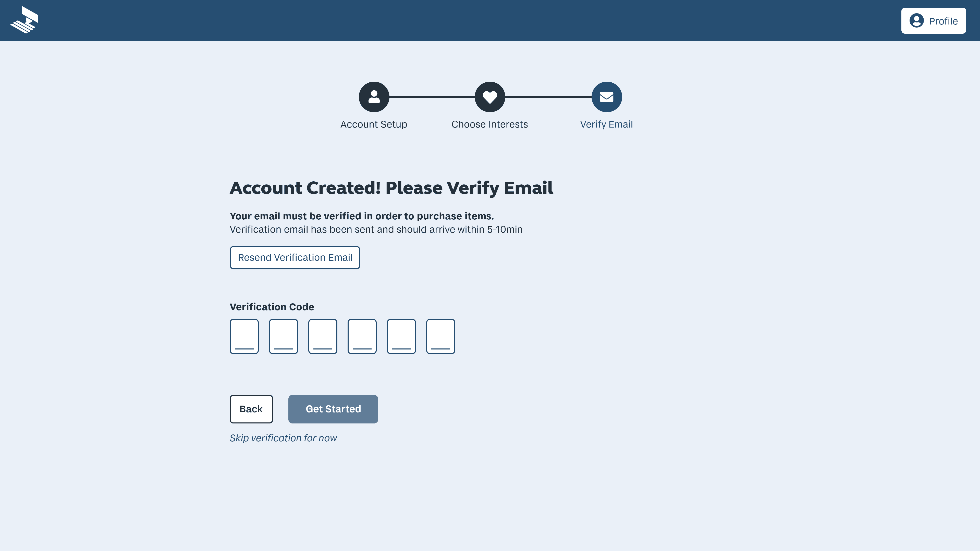
Task: Click Skip verification for now
Action: click(283, 438)
